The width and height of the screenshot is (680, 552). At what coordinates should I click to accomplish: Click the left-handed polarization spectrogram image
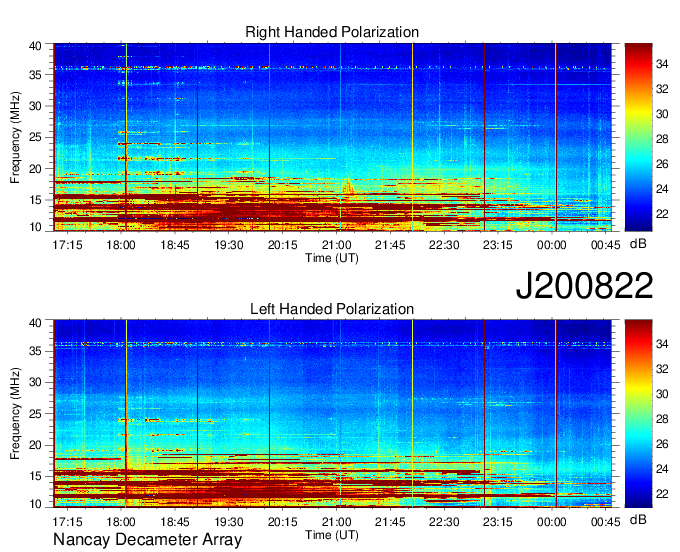coord(333,413)
